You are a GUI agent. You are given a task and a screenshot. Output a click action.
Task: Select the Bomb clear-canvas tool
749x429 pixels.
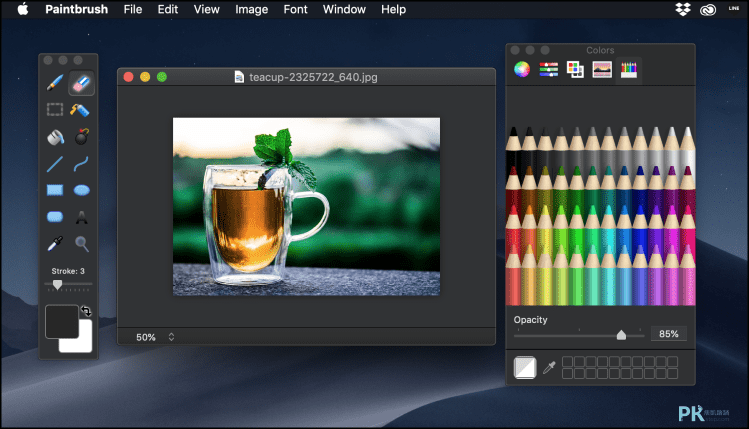tap(82, 137)
